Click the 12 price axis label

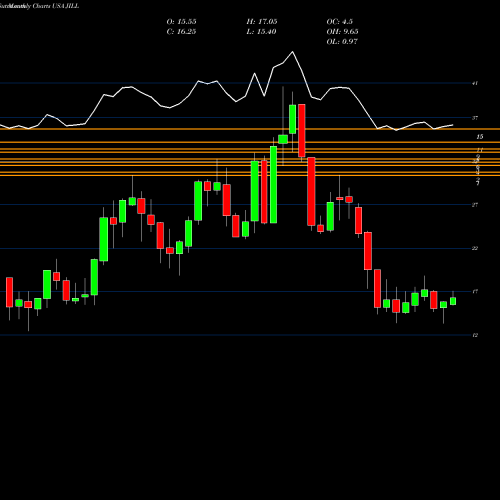(x=475, y=335)
